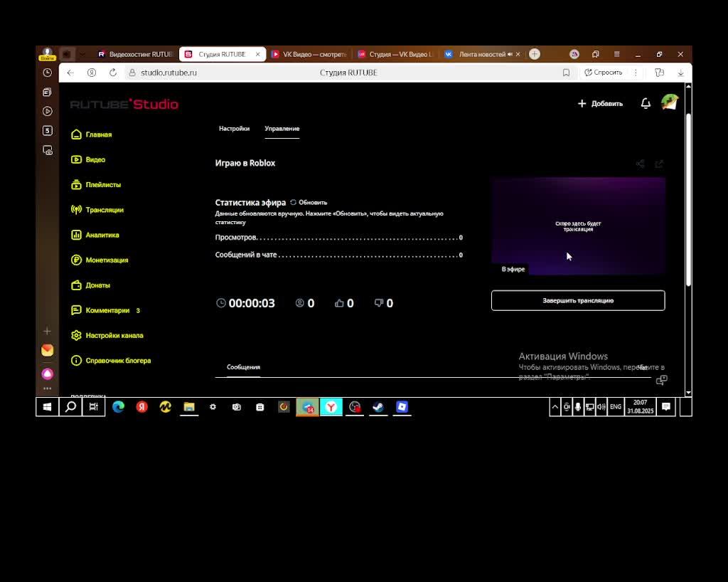This screenshot has width=728, height=582.
Task: Click the ENG language indicator
Action: [x=615, y=407]
